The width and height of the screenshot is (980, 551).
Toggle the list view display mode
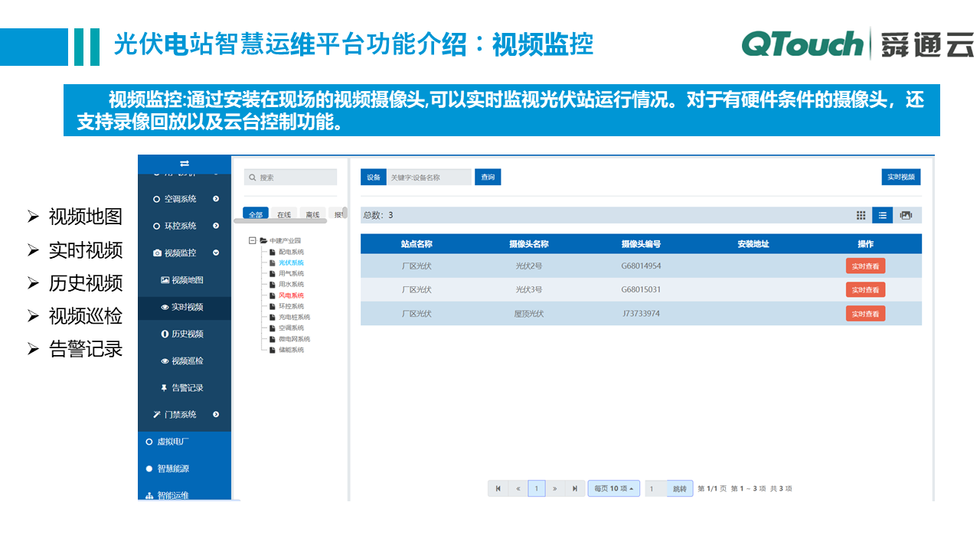(882, 215)
